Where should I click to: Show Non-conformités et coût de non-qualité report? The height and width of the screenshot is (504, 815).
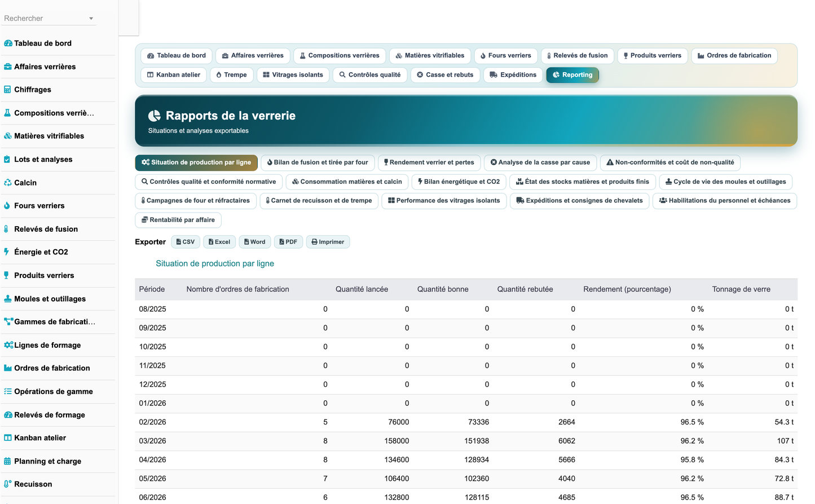670,163
